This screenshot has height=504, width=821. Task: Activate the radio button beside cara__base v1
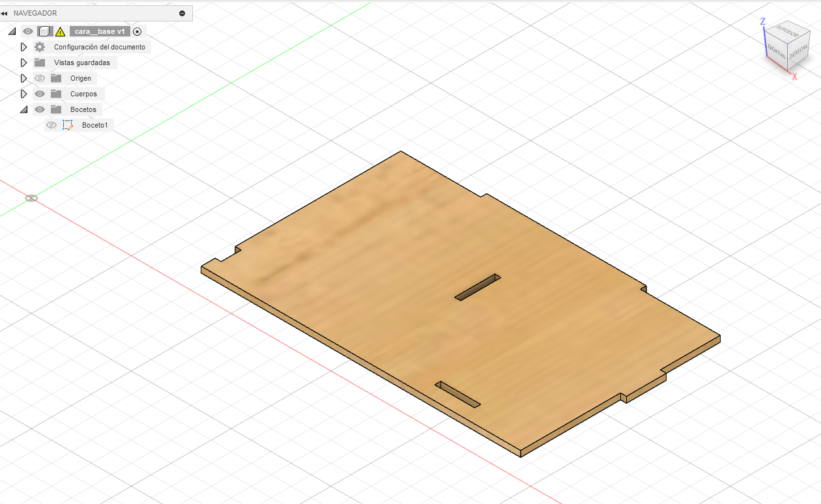pyautogui.click(x=137, y=31)
